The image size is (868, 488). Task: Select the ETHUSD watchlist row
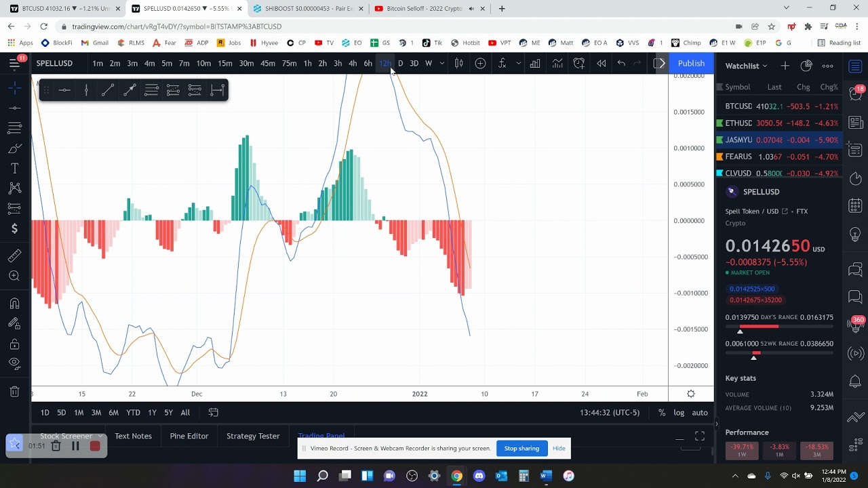[778, 123]
